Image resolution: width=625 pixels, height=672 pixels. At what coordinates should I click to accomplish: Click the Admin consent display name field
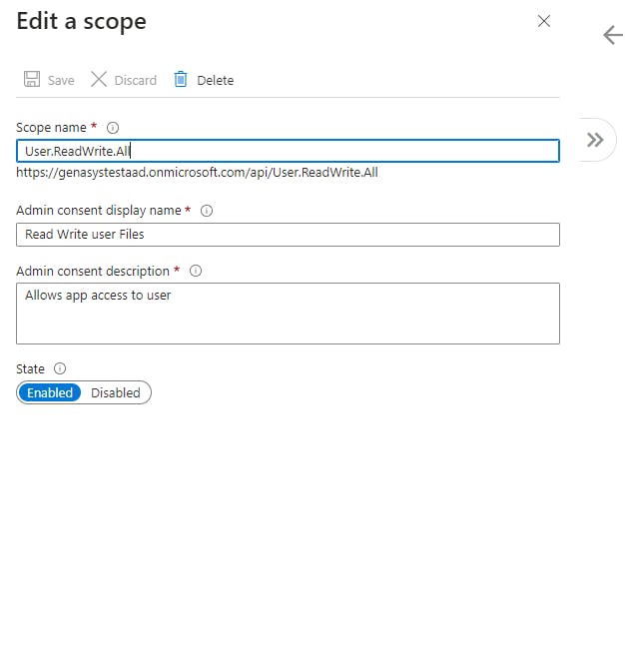(288, 235)
